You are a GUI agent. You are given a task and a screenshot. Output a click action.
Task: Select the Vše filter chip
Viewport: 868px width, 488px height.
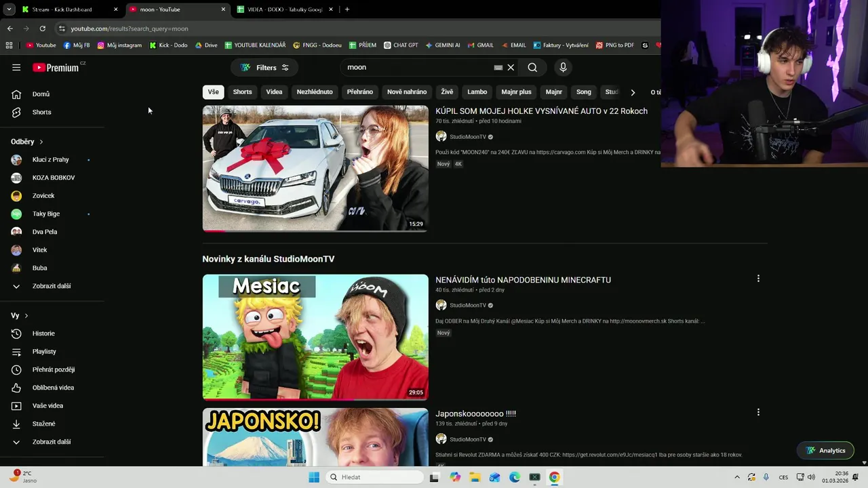point(213,91)
